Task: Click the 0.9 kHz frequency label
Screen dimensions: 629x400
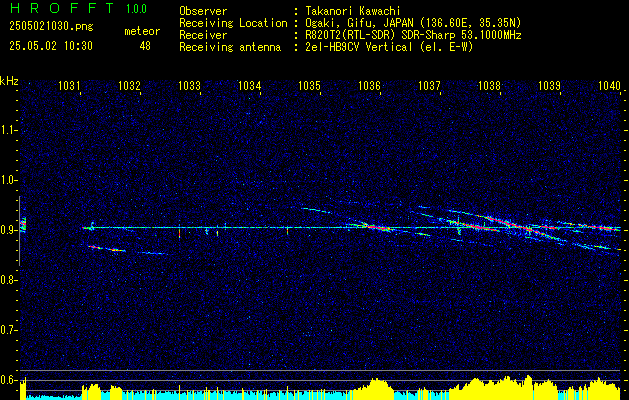Action: point(8,230)
